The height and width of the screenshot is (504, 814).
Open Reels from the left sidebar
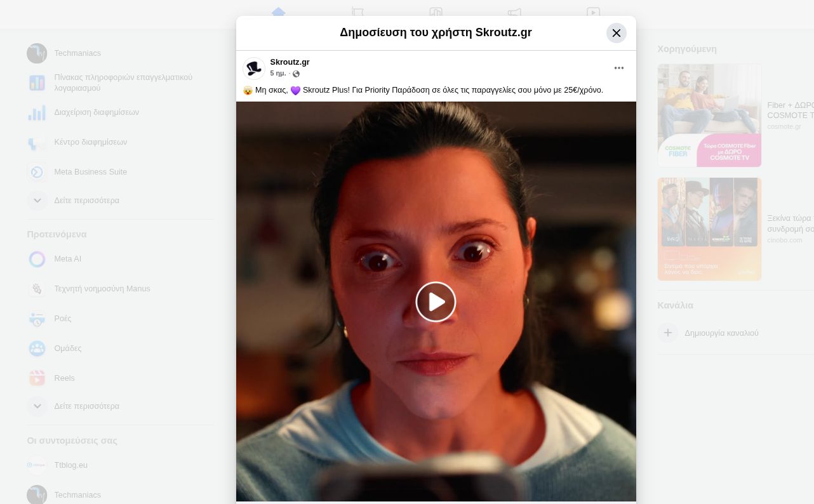click(x=64, y=378)
